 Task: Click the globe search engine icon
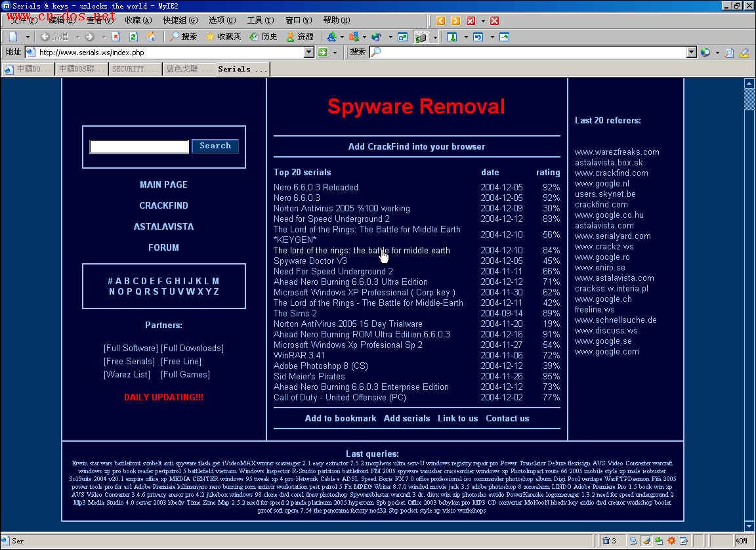click(x=705, y=52)
